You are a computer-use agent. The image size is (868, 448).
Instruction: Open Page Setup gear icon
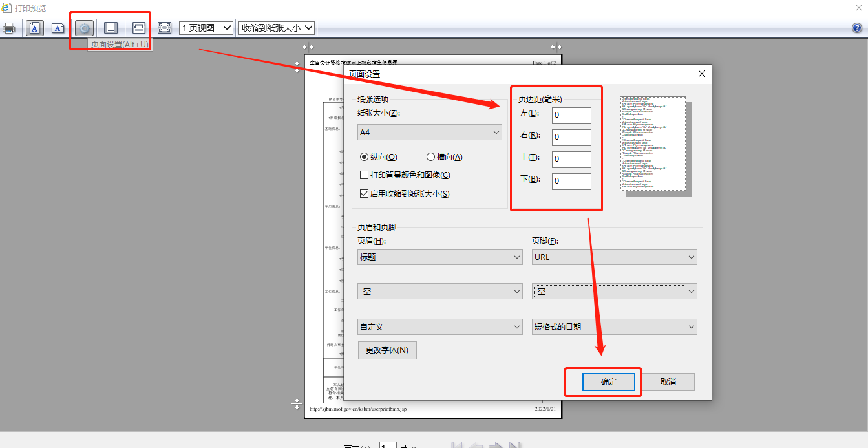click(x=85, y=28)
